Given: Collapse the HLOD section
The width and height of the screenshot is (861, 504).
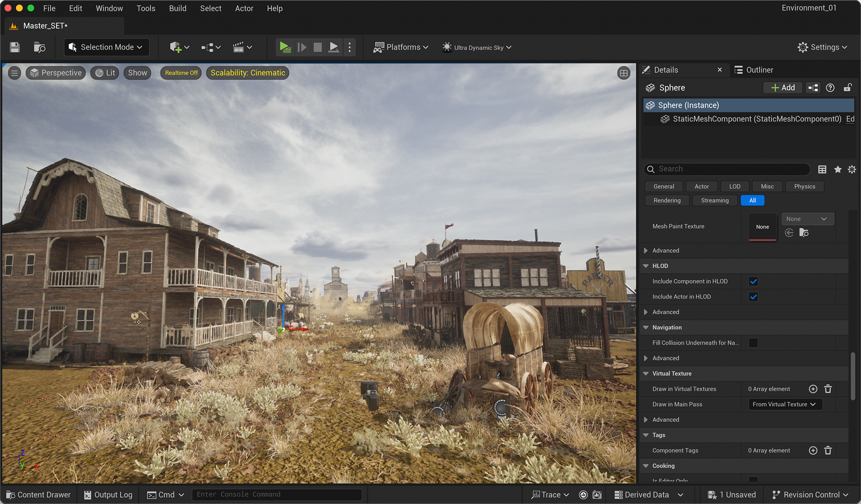Looking at the screenshot, I should tap(646, 266).
